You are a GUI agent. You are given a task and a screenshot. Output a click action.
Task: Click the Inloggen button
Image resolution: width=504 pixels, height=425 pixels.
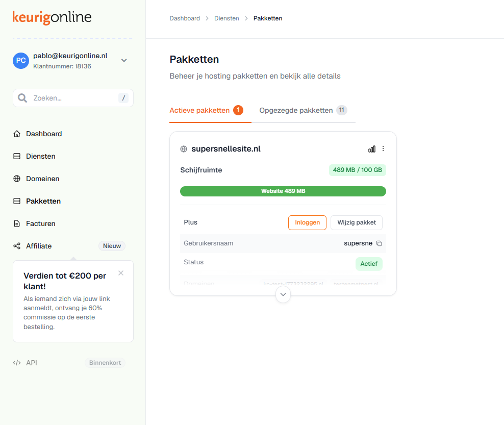307,222
